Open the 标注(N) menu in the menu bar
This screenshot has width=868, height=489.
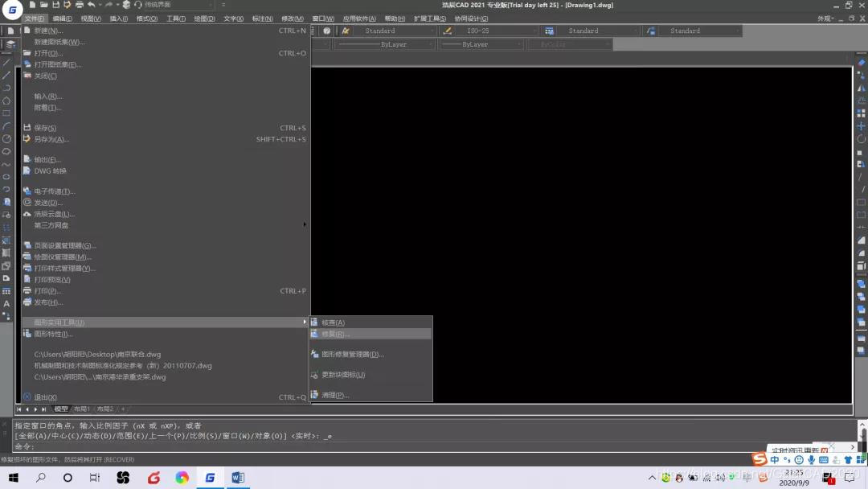point(262,18)
